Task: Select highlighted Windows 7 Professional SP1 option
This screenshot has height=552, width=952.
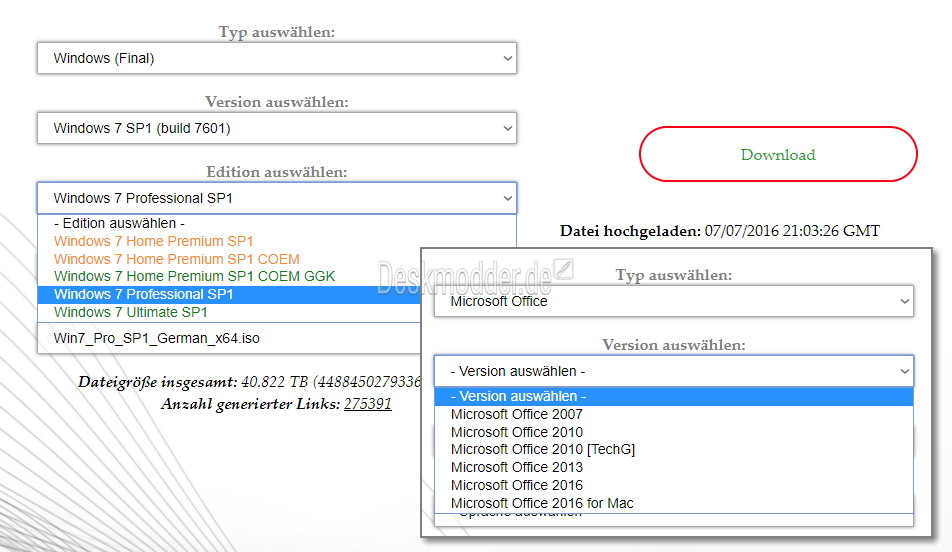Action: point(229,295)
